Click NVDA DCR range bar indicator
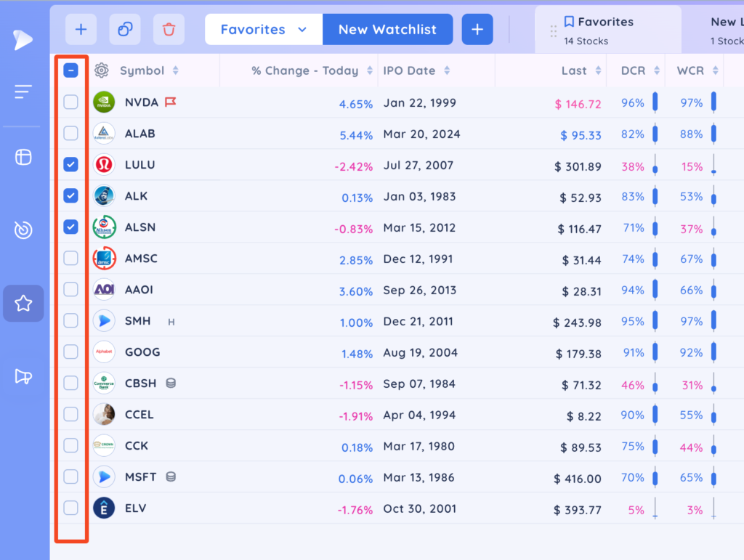This screenshot has width=744, height=560. [x=655, y=102]
